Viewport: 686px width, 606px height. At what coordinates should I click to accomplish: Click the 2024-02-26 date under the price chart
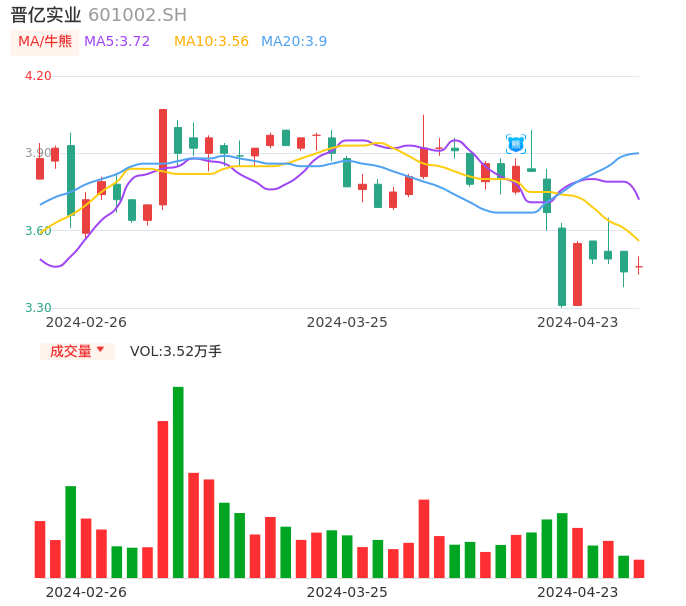click(86, 322)
